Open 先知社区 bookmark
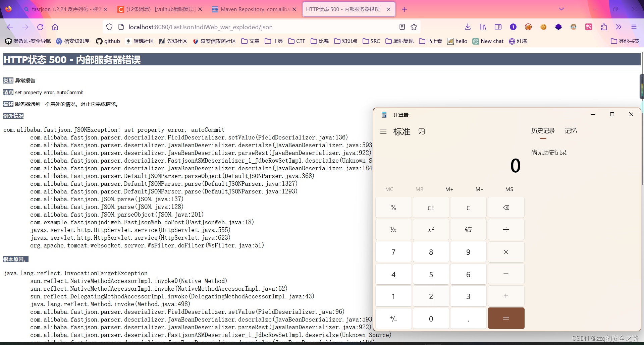Viewport: 644px width, 345px height. [173, 41]
